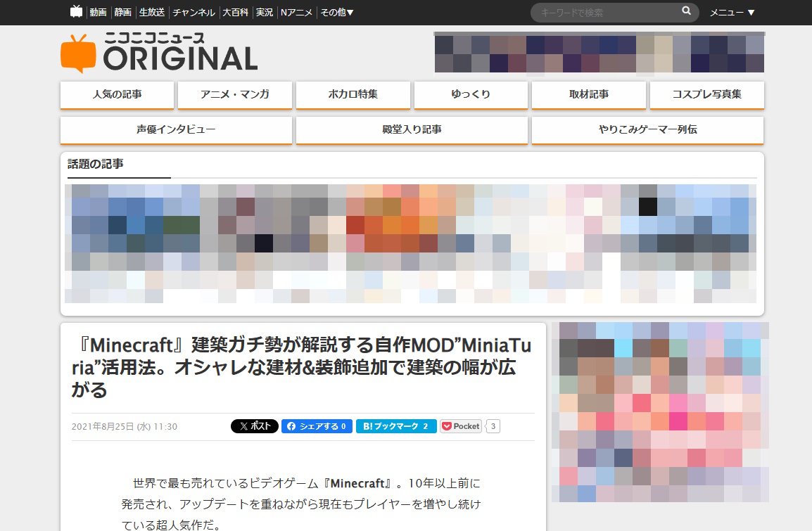Open Nアニメ in the top bar

click(296, 13)
